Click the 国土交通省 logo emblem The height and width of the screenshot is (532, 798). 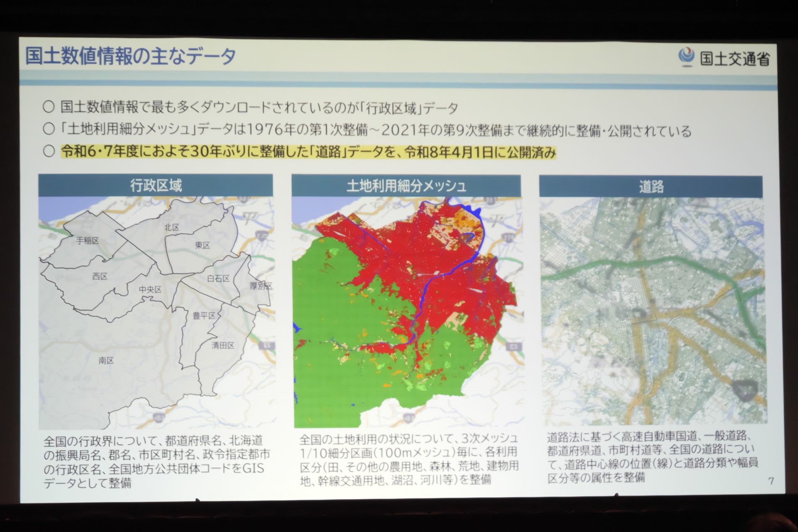[x=686, y=58]
